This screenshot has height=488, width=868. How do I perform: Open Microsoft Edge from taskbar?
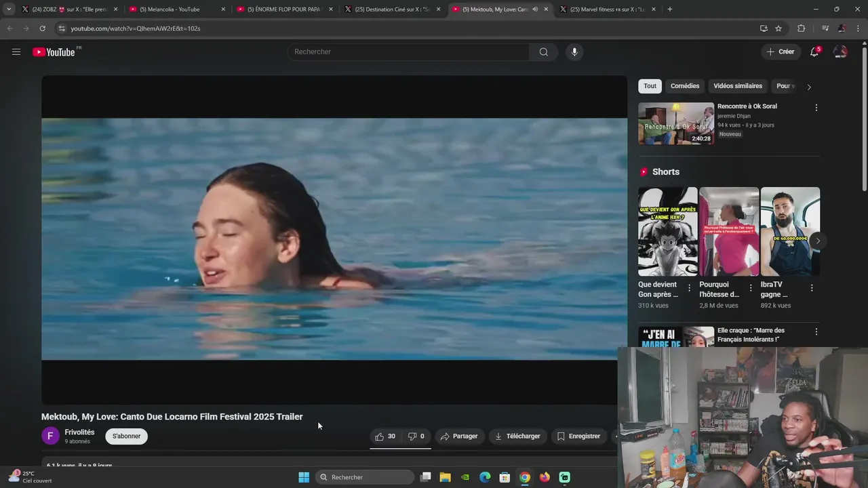[x=485, y=477]
